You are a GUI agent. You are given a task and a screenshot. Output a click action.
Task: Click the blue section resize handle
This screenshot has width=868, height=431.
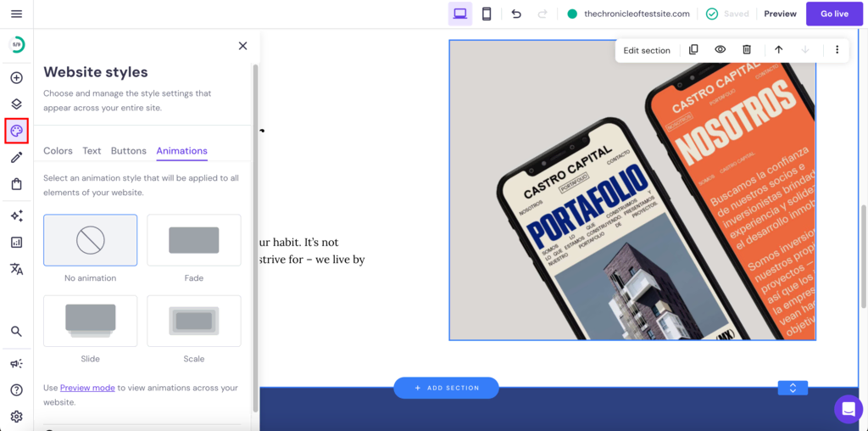point(793,388)
